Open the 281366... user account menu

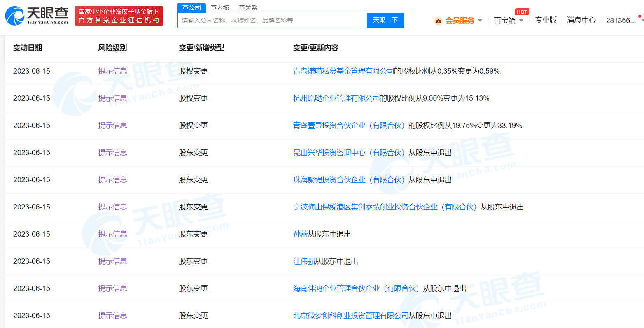point(621,21)
